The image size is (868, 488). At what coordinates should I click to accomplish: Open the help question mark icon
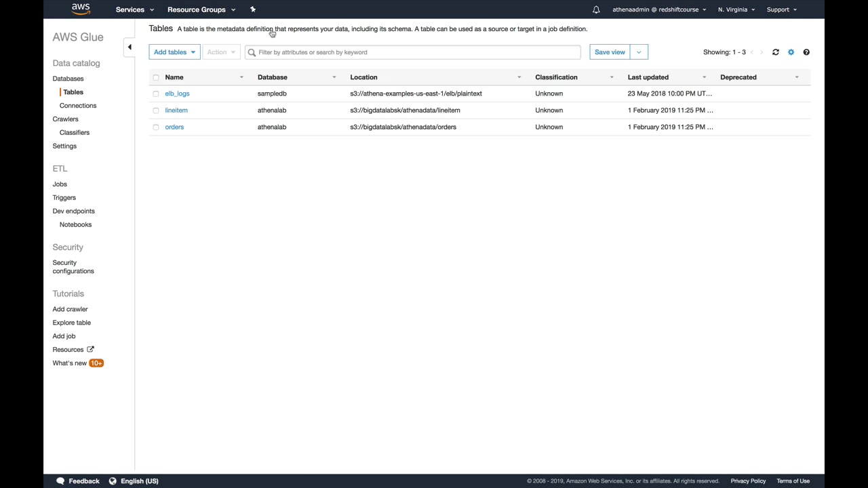click(x=806, y=52)
